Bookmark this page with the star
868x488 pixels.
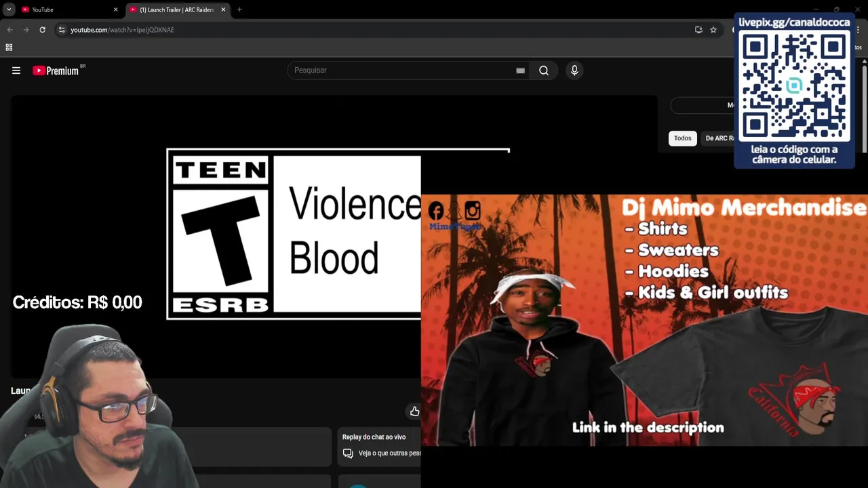pyautogui.click(x=713, y=30)
